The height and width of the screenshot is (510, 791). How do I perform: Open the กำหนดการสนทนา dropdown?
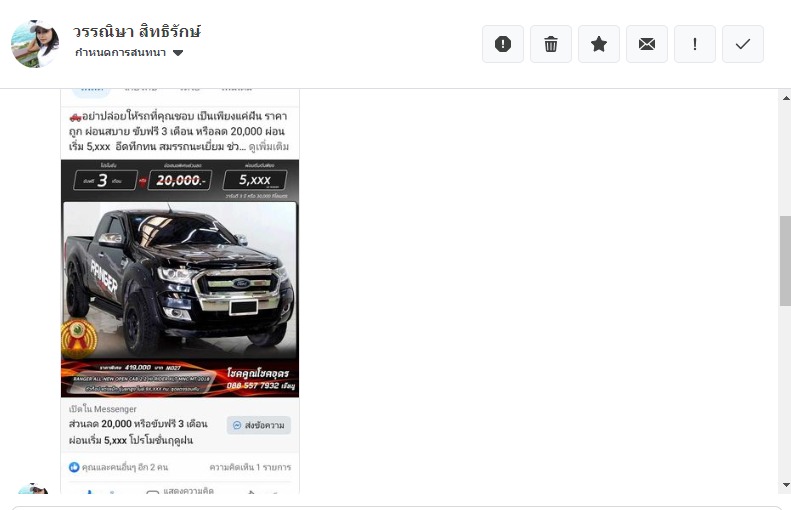click(129, 52)
